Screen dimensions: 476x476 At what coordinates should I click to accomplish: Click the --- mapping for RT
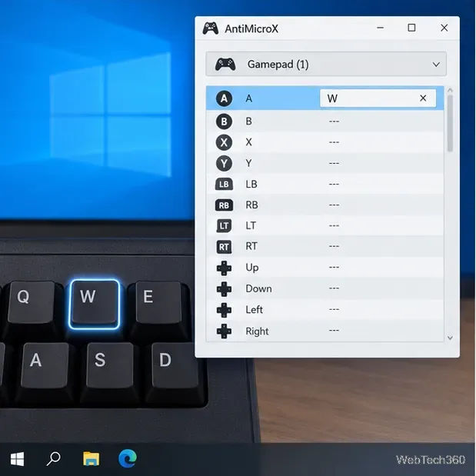point(334,246)
